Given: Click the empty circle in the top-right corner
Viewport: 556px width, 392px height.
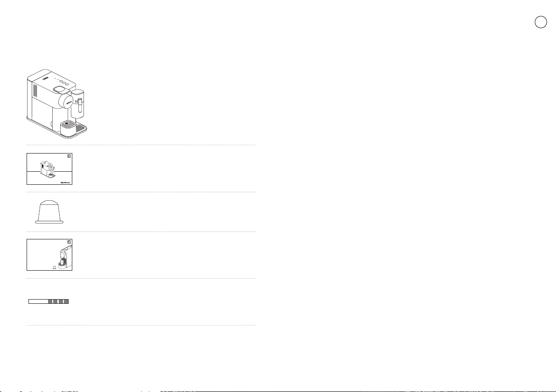Looking at the screenshot, I should (x=541, y=22).
